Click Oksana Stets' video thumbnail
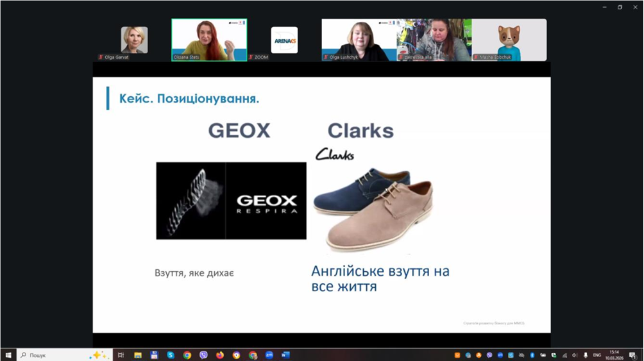 click(209, 40)
